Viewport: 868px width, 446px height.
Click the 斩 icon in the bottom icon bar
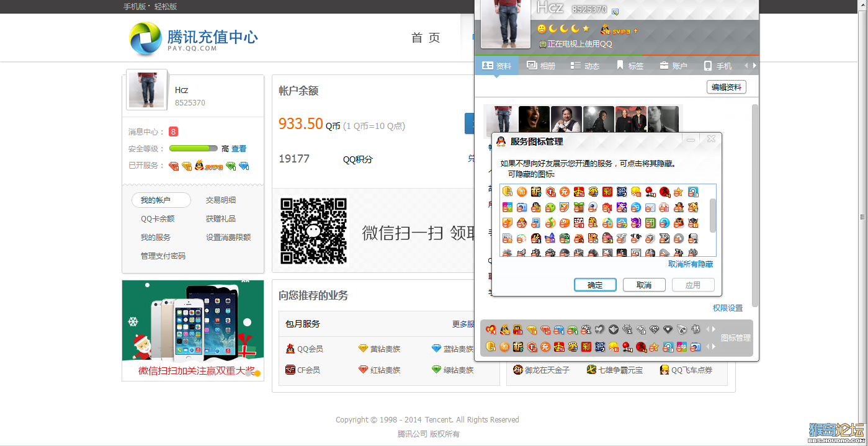pyautogui.click(x=518, y=347)
